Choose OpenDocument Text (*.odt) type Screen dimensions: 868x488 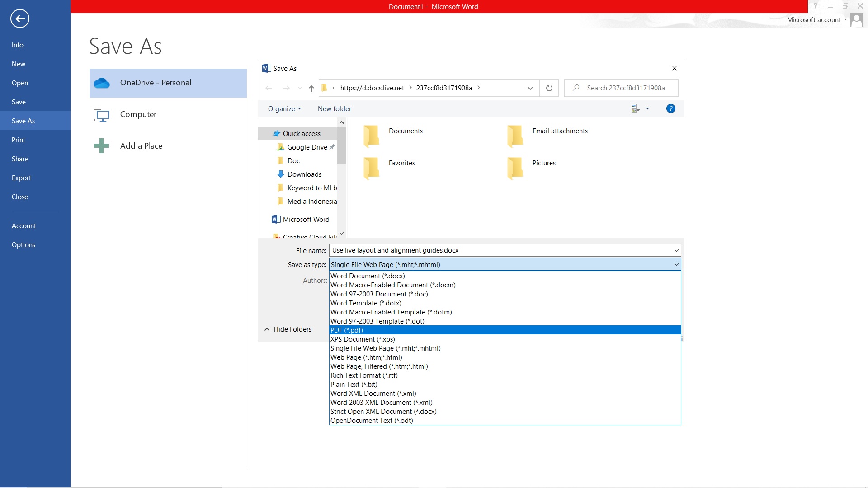point(505,421)
